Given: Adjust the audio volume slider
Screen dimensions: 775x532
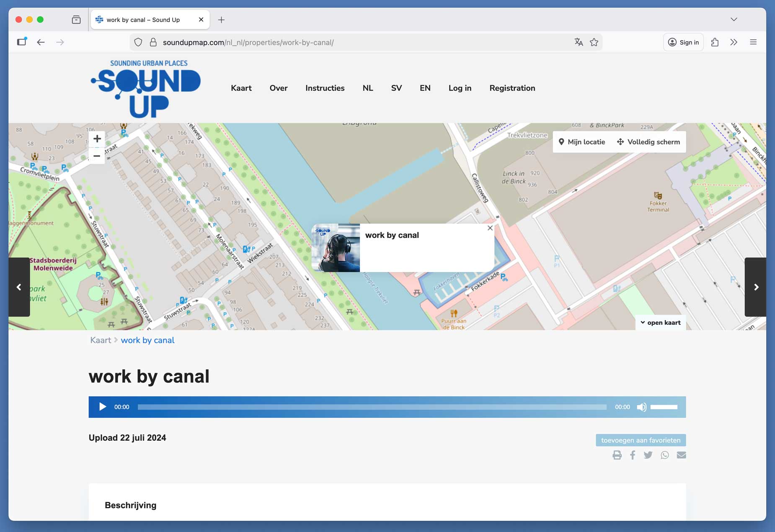Looking at the screenshot, I should [664, 407].
